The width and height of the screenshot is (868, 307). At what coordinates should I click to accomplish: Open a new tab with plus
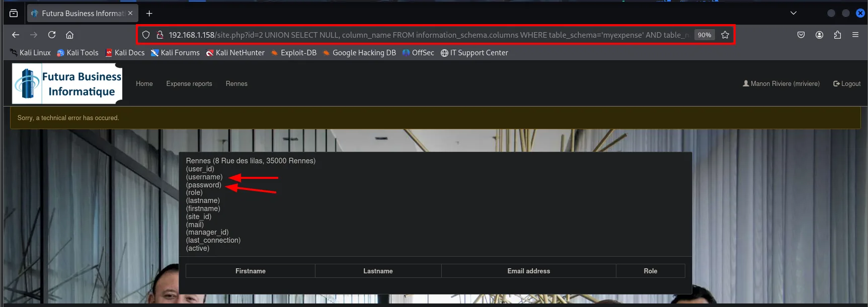149,14
